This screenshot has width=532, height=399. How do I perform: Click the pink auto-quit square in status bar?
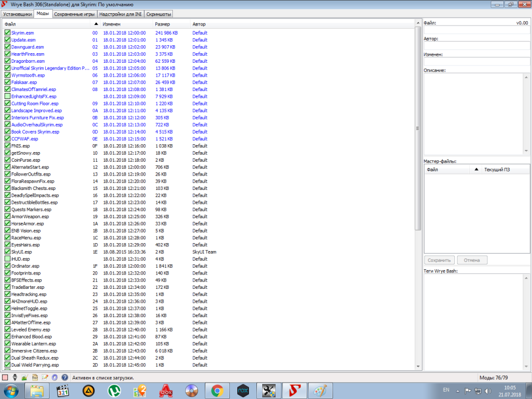pos(5,377)
